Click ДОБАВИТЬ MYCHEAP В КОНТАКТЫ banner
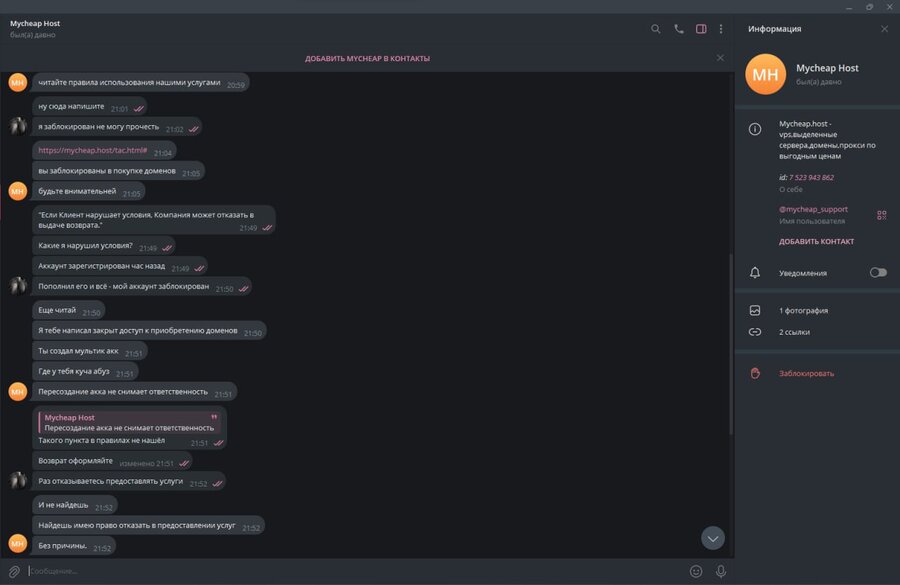The image size is (900, 585). [x=367, y=58]
